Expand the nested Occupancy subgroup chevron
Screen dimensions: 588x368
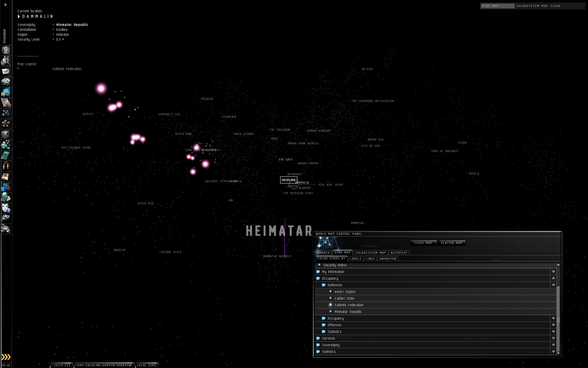[553, 318]
